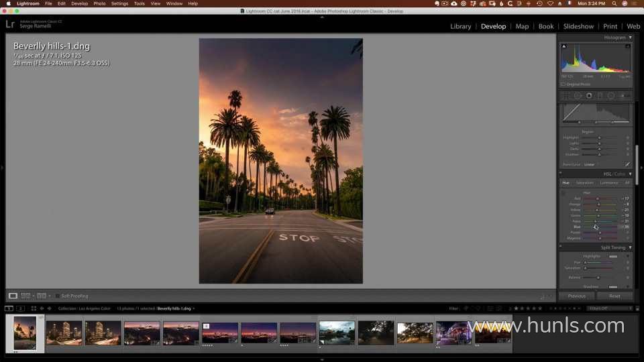Activate the Red Eye Correction tool
This screenshot has width=644, height=362.
(x=589, y=96)
